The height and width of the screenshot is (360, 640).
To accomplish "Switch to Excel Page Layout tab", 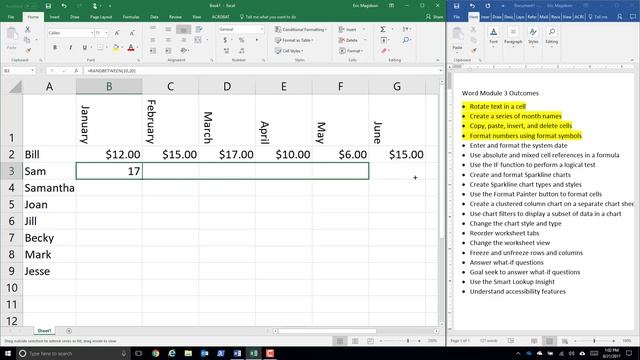I will [x=101, y=17].
